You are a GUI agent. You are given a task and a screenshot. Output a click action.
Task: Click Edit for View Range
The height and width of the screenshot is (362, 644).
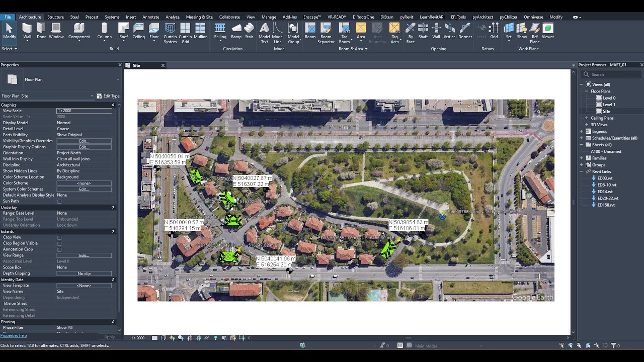tap(84, 255)
